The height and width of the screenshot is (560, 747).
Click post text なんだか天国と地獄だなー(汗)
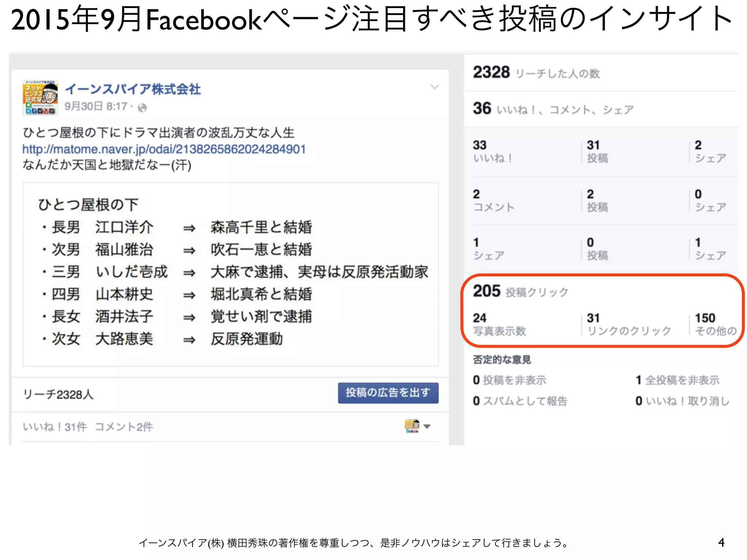pos(107,165)
